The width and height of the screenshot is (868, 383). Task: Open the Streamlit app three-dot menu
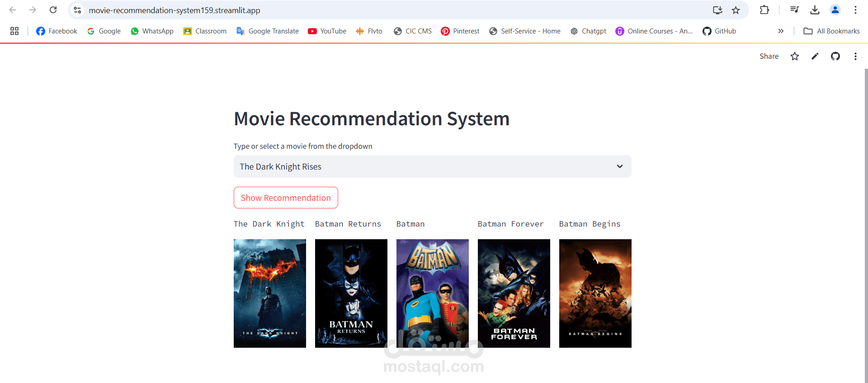click(855, 56)
